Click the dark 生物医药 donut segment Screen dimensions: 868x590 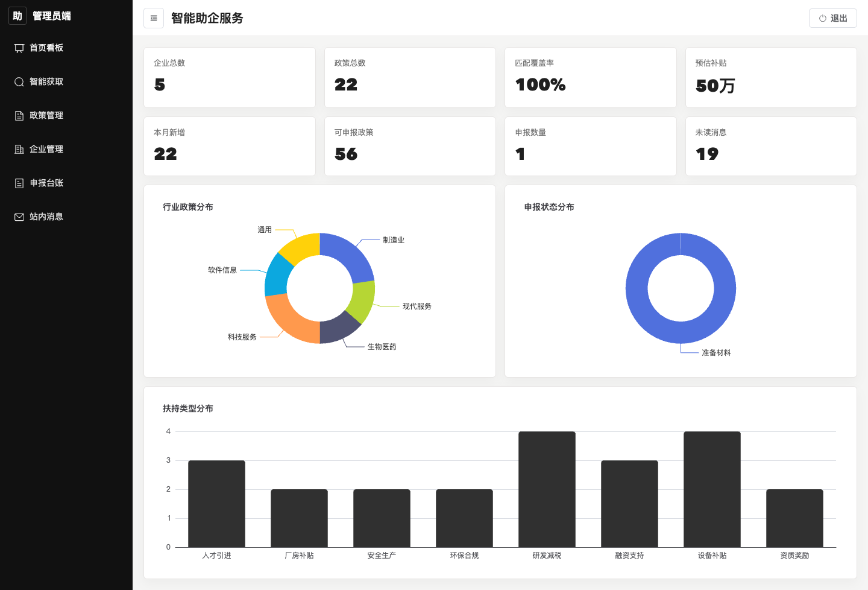(x=338, y=328)
